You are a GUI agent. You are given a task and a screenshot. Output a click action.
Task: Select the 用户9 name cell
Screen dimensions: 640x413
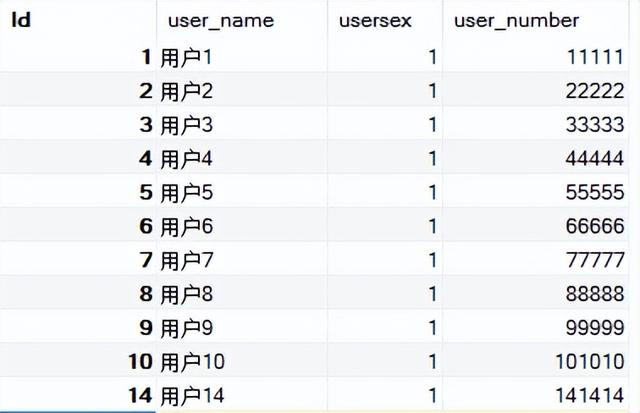click(x=242, y=327)
